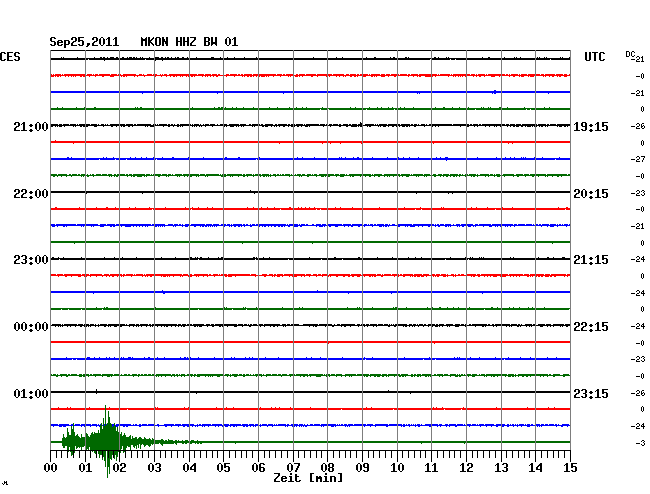650x494 pixels.
Task: Select the 21:00 local time label
Action: 31,127
